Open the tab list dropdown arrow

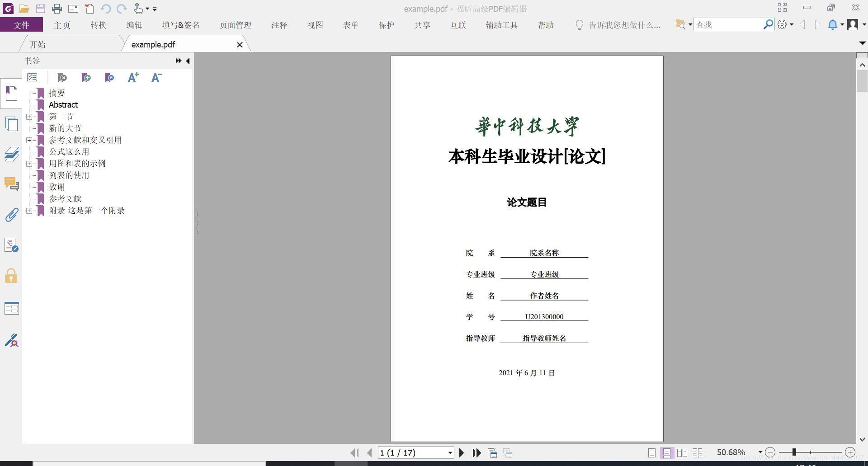[862, 43]
